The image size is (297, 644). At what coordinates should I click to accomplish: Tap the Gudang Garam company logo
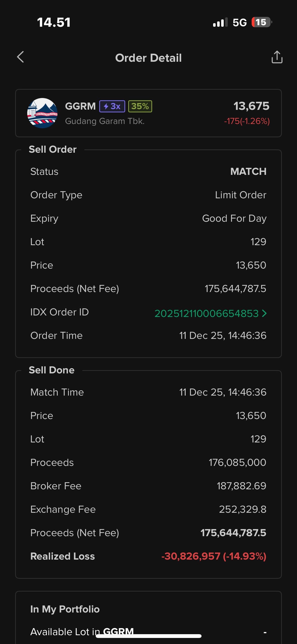(x=42, y=113)
